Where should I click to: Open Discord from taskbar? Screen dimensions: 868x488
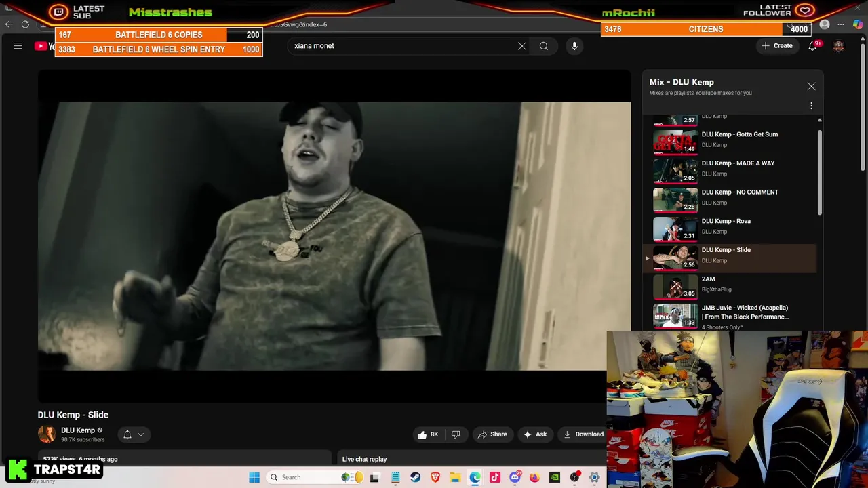click(515, 477)
